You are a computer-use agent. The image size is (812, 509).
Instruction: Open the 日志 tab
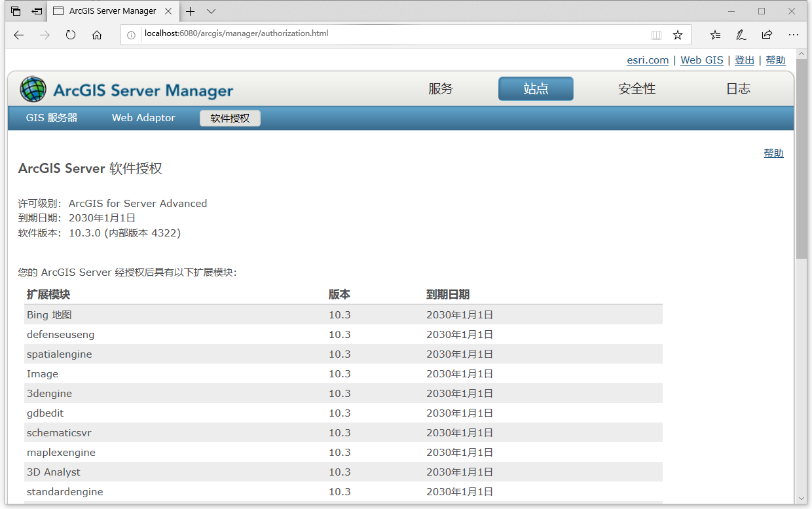[738, 89]
